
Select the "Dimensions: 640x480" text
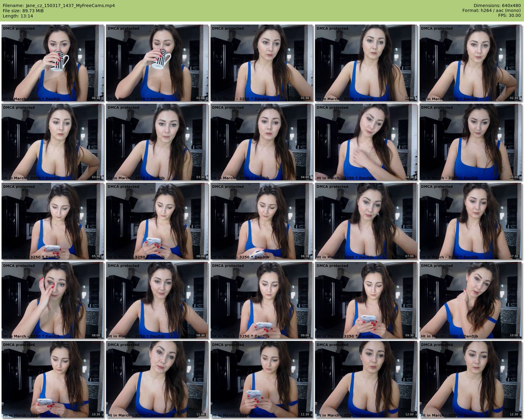[x=497, y=6]
